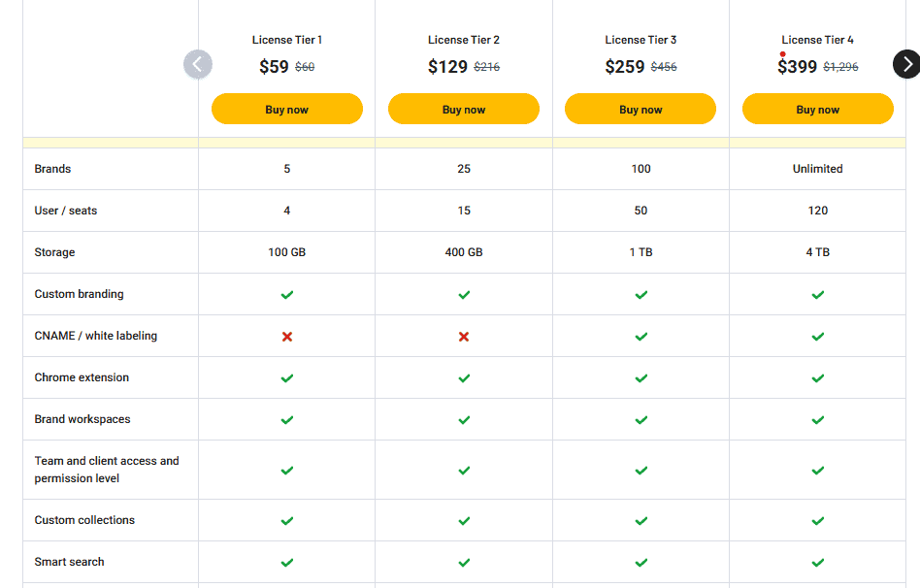The width and height of the screenshot is (920, 588).
Task: Click the Brands row label
Action: 52,168
